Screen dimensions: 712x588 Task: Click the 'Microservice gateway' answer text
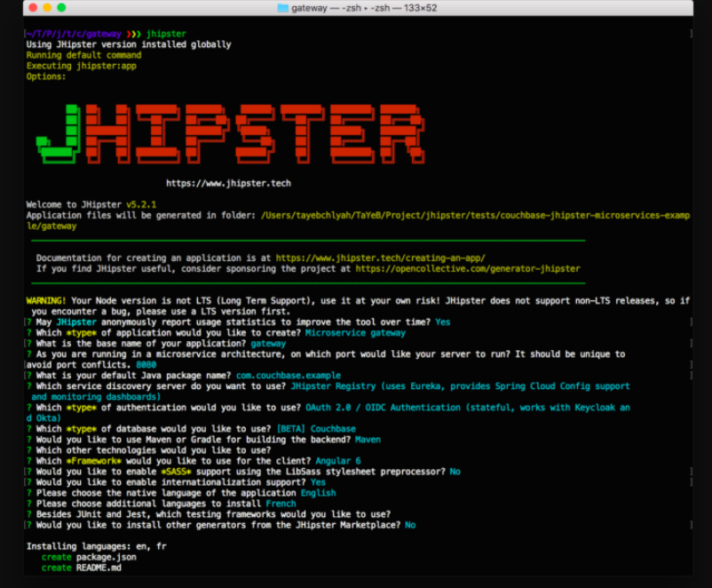[355, 333]
